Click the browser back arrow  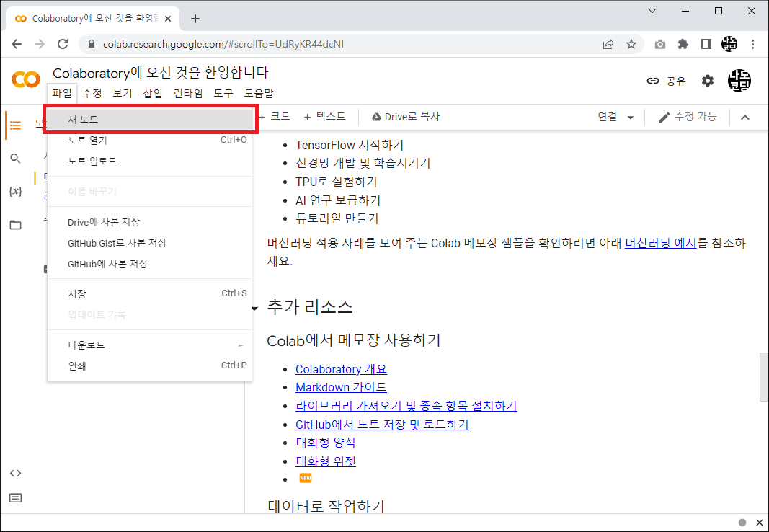click(17, 44)
